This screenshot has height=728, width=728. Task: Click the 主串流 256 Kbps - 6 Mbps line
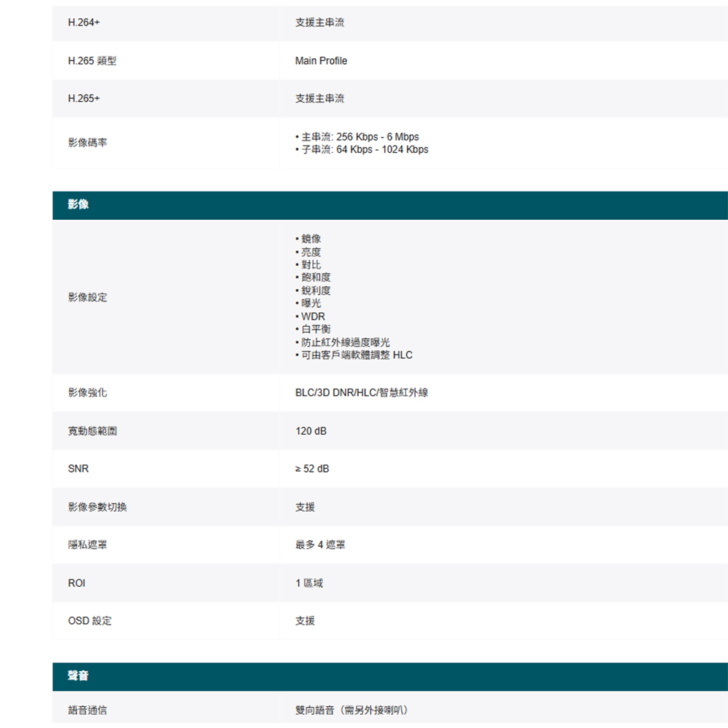(360, 137)
